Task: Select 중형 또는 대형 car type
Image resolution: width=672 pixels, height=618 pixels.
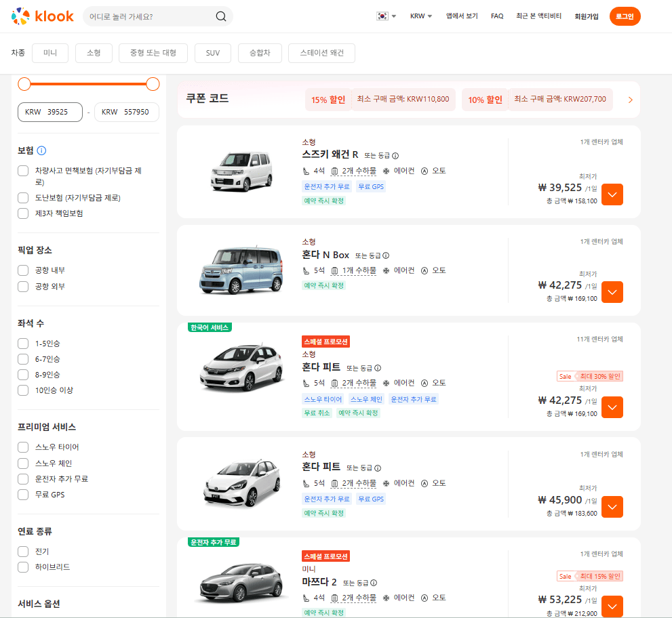Action: click(x=153, y=53)
